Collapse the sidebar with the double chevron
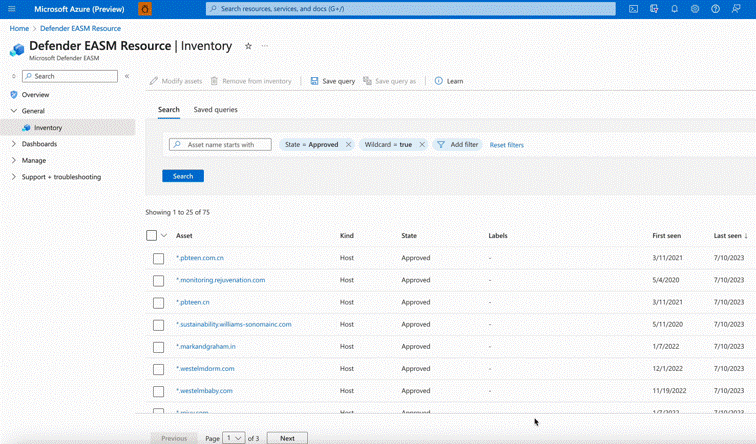756x444 pixels. pos(127,76)
